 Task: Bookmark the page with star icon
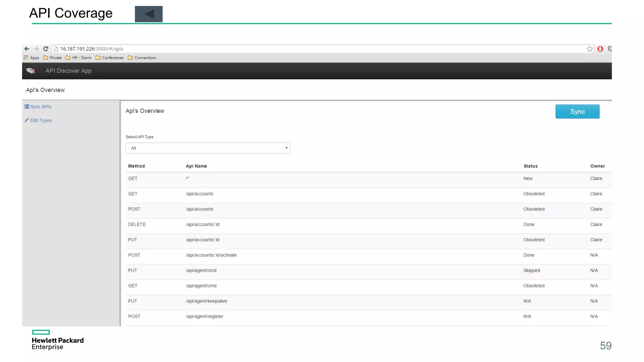point(590,49)
